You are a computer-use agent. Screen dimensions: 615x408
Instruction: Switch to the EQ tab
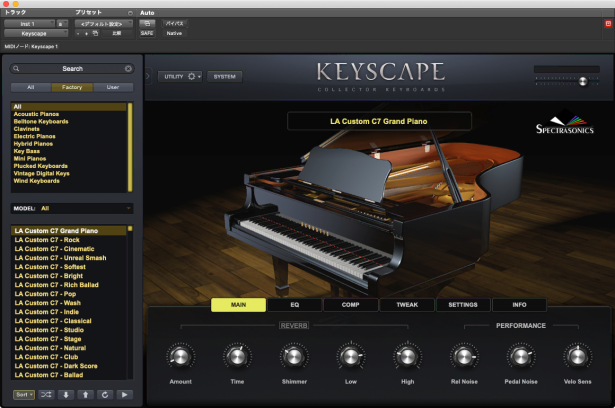(x=294, y=305)
